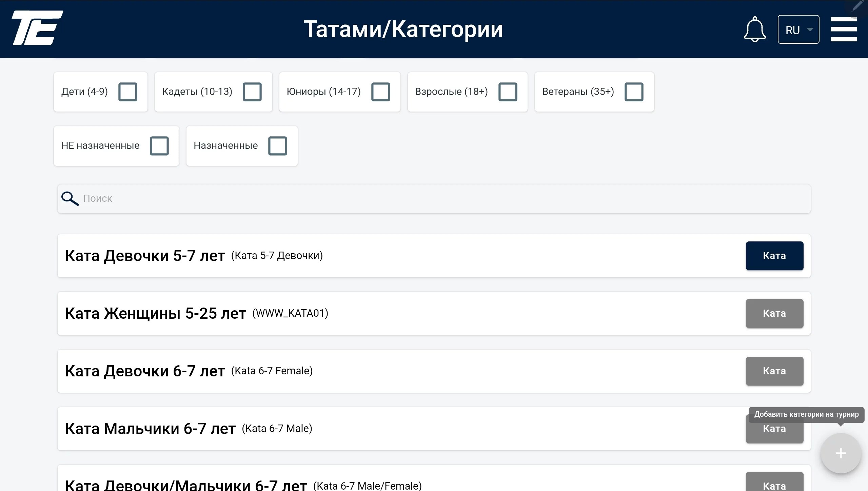Click Ката button for Мальчики 6-7 лет
This screenshot has height=491, width=868.
pyautogui.click(x=774, y=429)
